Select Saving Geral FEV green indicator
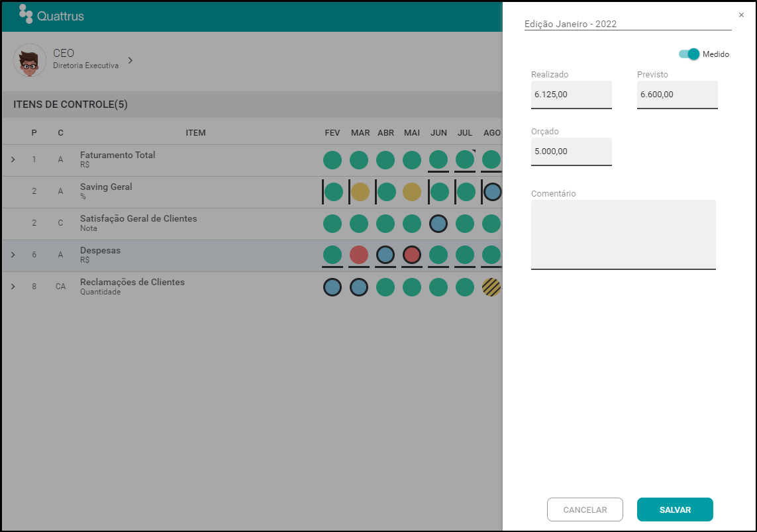 click(334, 192)
